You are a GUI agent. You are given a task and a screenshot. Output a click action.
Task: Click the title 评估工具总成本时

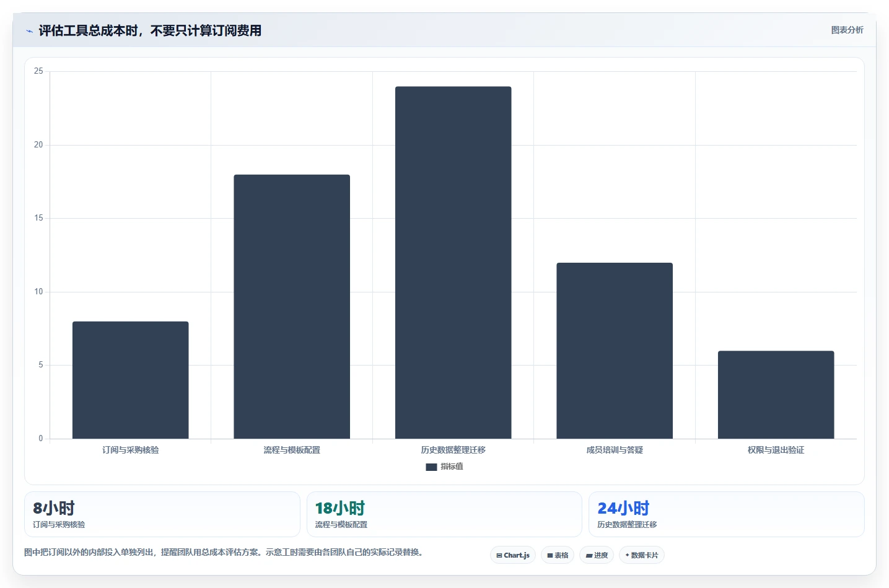(x=149, y=30)
